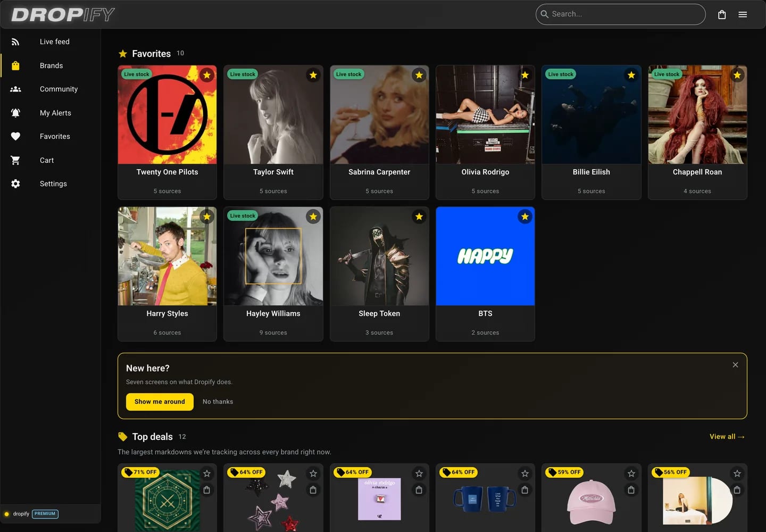Viewport: 766px width, 532px height.
Task: Navigate to Favorites in sidebar
Action: point(51,137)
